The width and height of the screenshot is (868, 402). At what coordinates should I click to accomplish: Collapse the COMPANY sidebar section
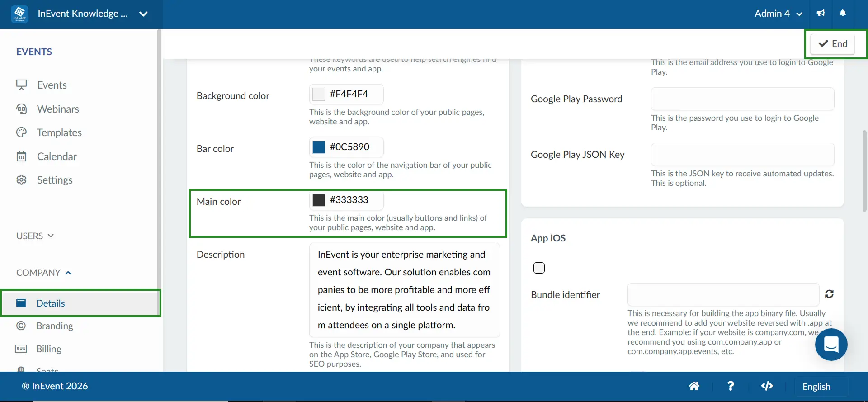point(44,273)
